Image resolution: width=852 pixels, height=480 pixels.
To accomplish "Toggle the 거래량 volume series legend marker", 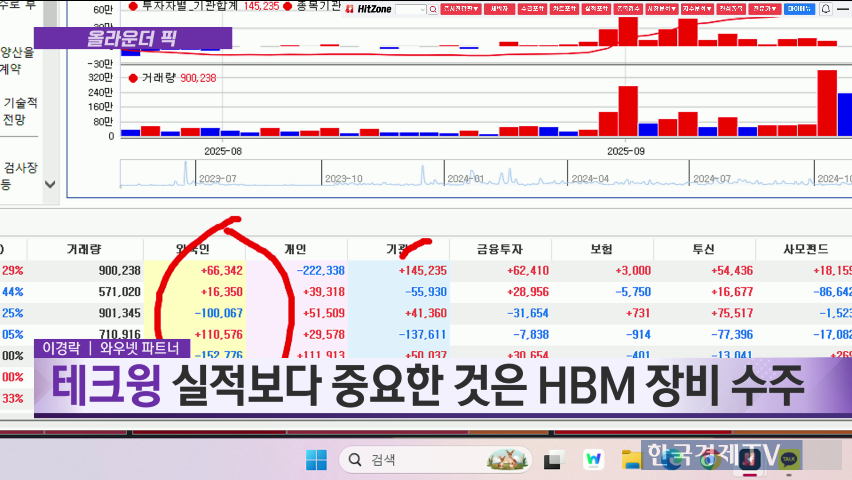I will (x=133, y=78).
